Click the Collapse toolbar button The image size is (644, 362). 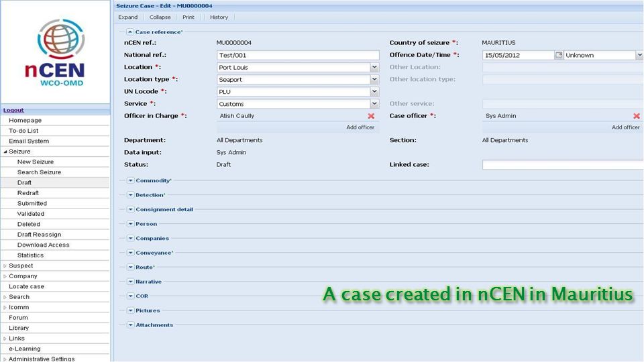(x=160, y=17)
